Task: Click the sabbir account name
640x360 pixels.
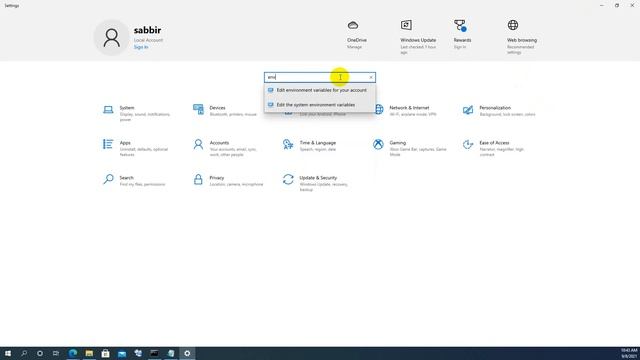Action: coord(147,30)
